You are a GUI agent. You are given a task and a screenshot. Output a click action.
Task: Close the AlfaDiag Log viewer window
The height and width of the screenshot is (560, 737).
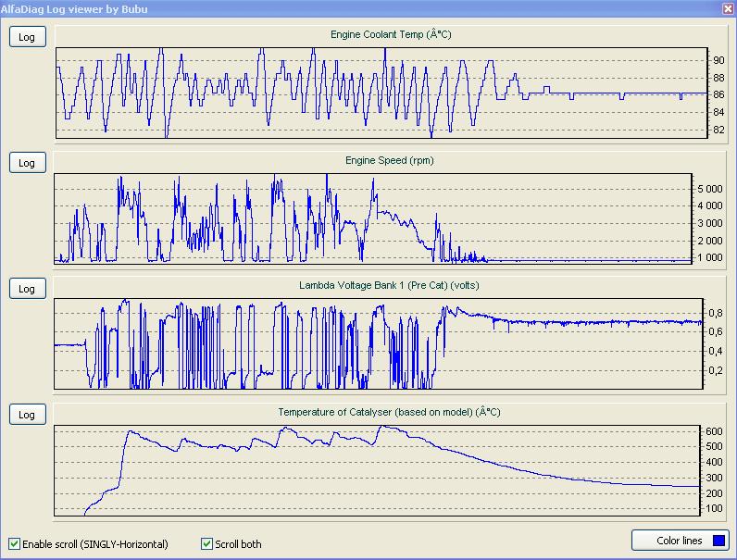point(727,8)
